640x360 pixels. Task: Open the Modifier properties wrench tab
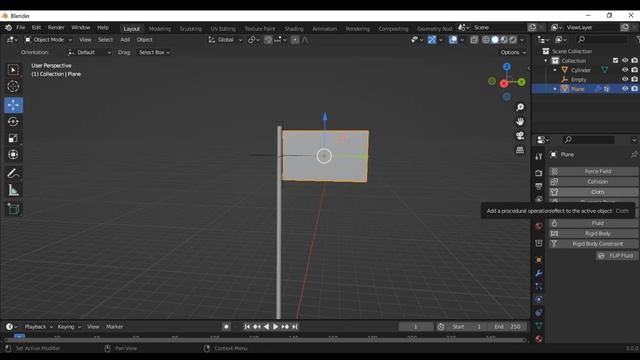coord(539,273)
